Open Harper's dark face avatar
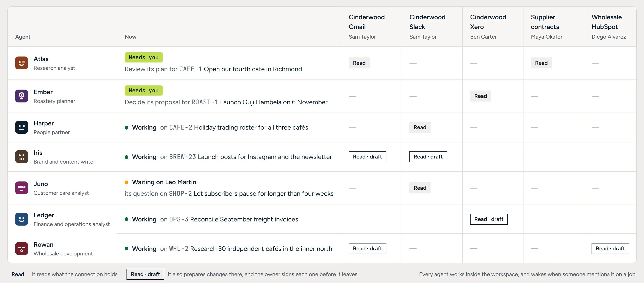The image size is (644, 283). (21, 127)
